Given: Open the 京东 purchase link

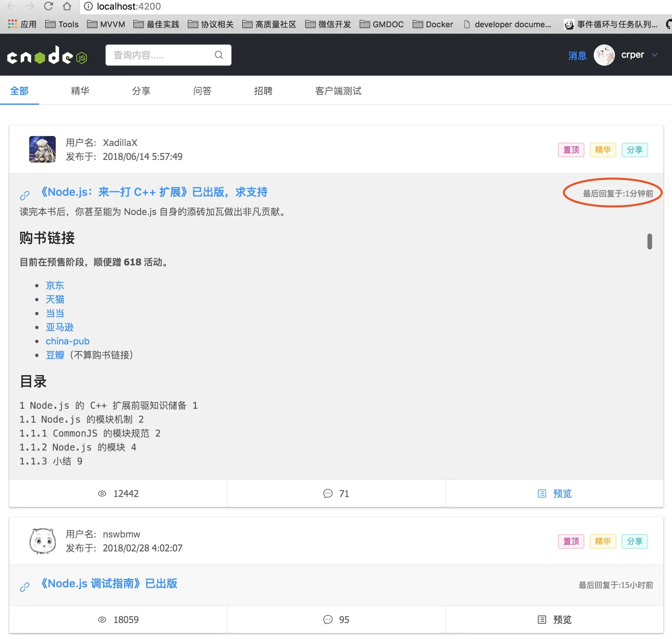Looking at the screenshot, I should [x=55, y=285].
